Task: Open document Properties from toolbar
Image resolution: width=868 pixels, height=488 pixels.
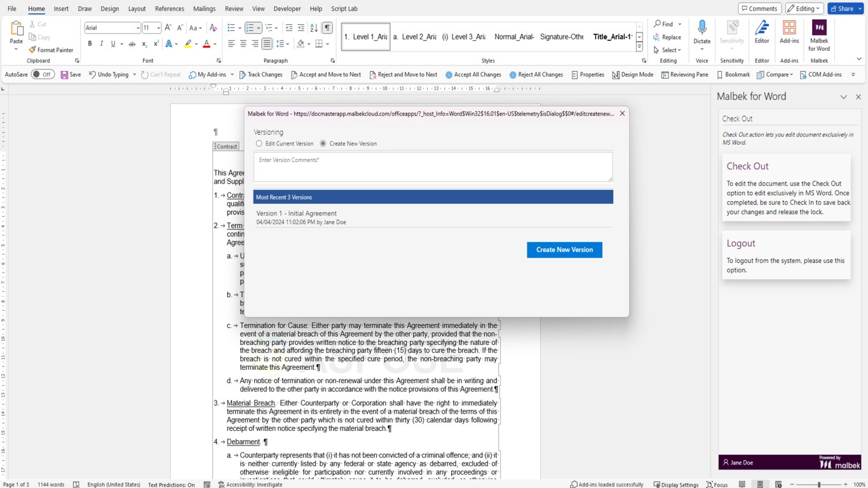Action: [x=588, y=75]
